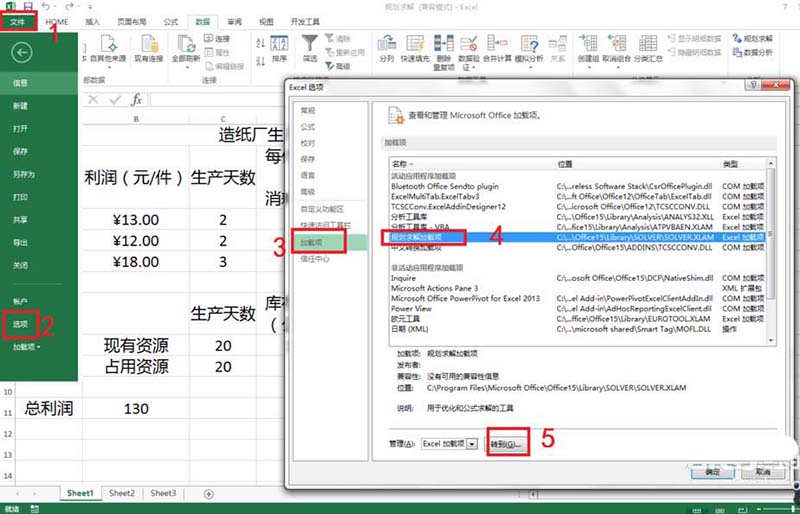Click the 取消组合 ungroup icon

click(616, 43)
